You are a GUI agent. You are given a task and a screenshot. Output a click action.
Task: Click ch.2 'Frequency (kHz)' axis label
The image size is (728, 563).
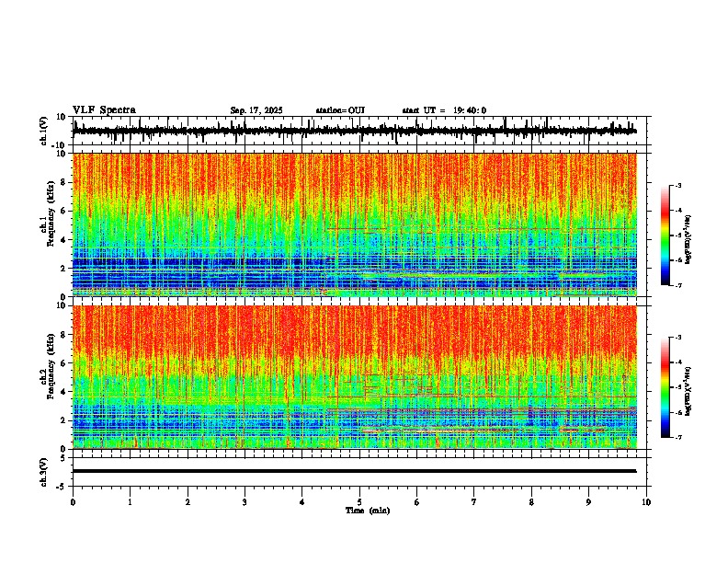49,366
